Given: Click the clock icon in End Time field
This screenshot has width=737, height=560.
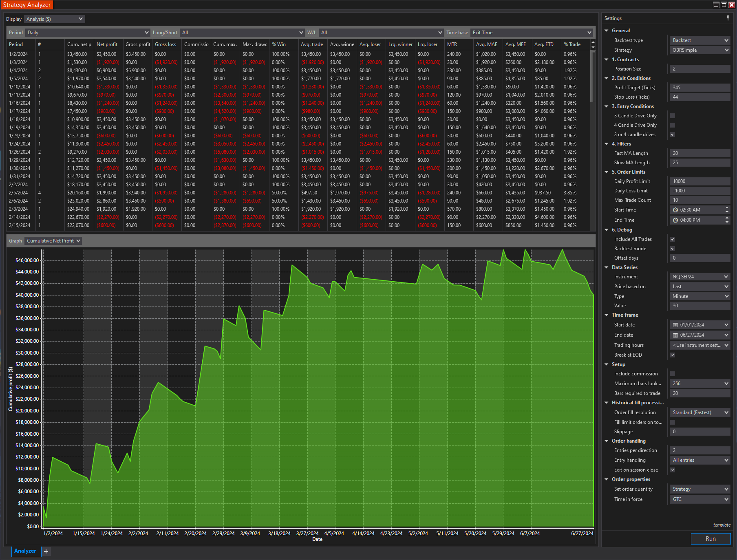Looking at the screenshot, I should (675, 220).
